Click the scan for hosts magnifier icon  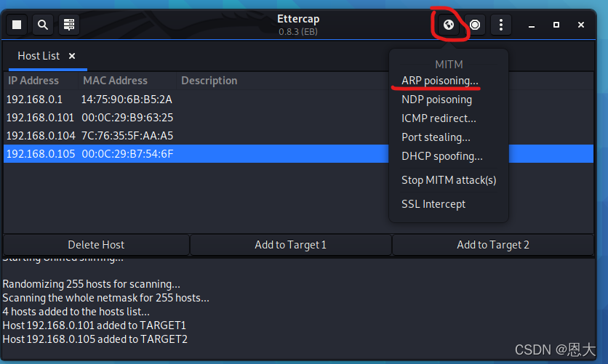click(x=43, y=25)
